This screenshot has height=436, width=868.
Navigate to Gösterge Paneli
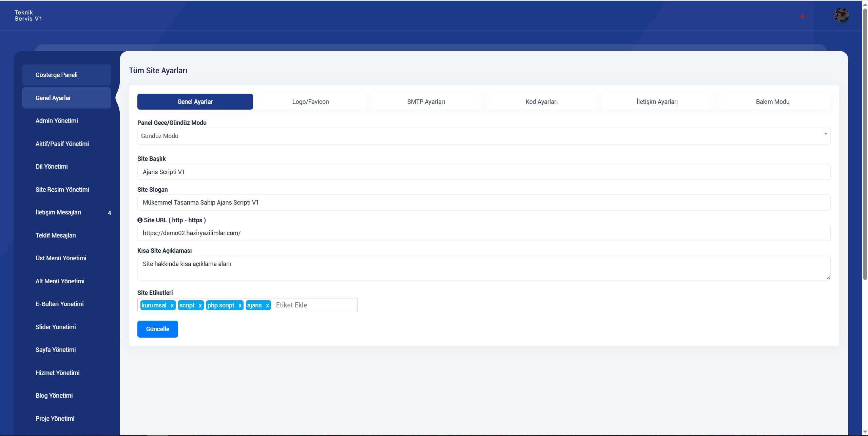pos(57,75)
